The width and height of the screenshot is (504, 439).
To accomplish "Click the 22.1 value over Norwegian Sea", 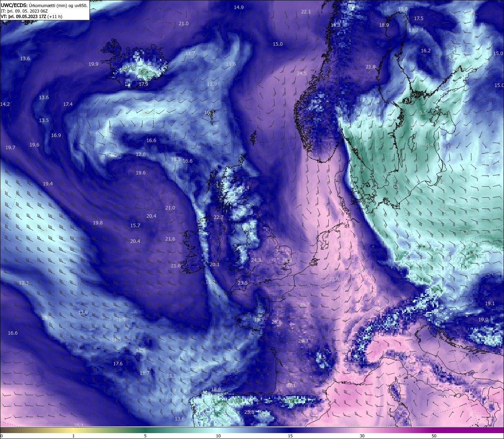I will [306, 12].
